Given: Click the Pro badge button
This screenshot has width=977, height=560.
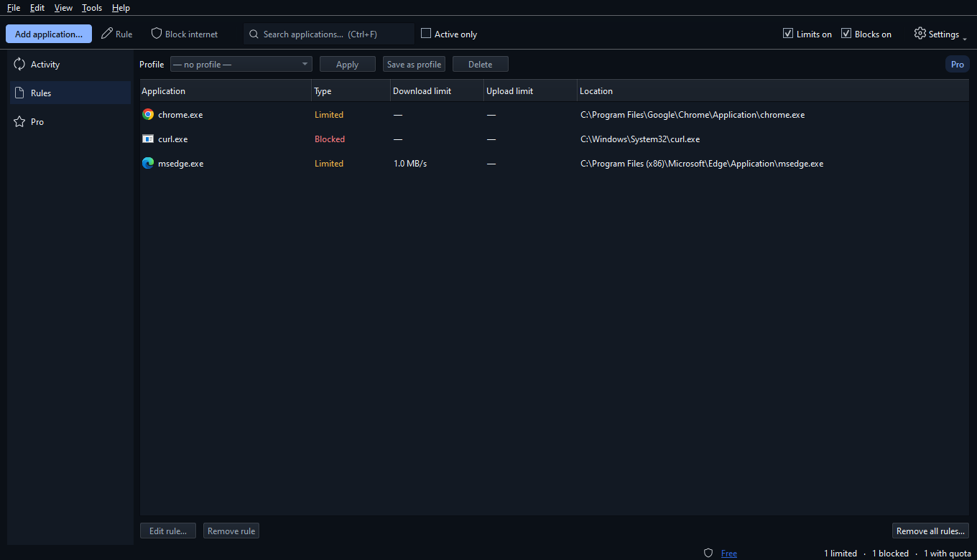Looking at the screenshot, I should pyautogui.click(x=958, y=64).
